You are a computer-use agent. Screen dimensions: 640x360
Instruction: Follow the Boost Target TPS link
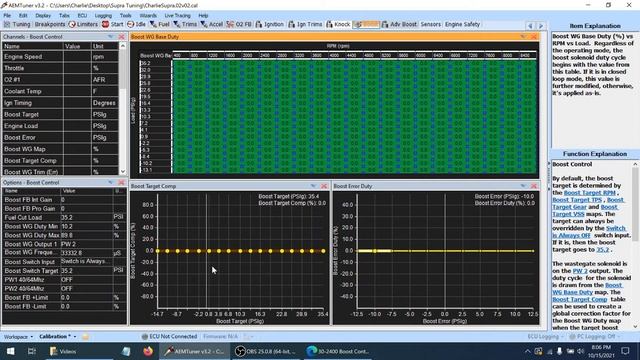[x=577, y=200]
